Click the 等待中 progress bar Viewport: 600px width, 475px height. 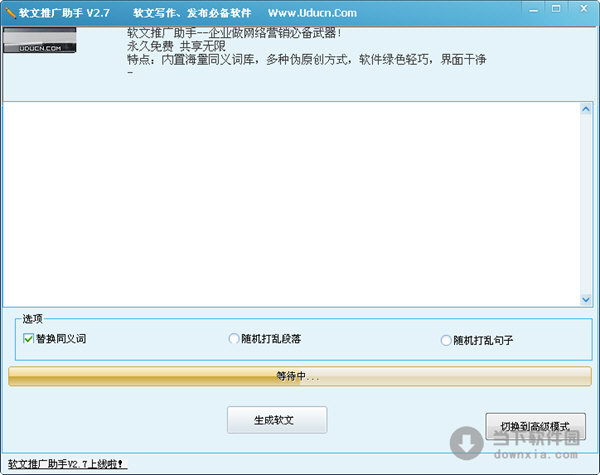300,376
